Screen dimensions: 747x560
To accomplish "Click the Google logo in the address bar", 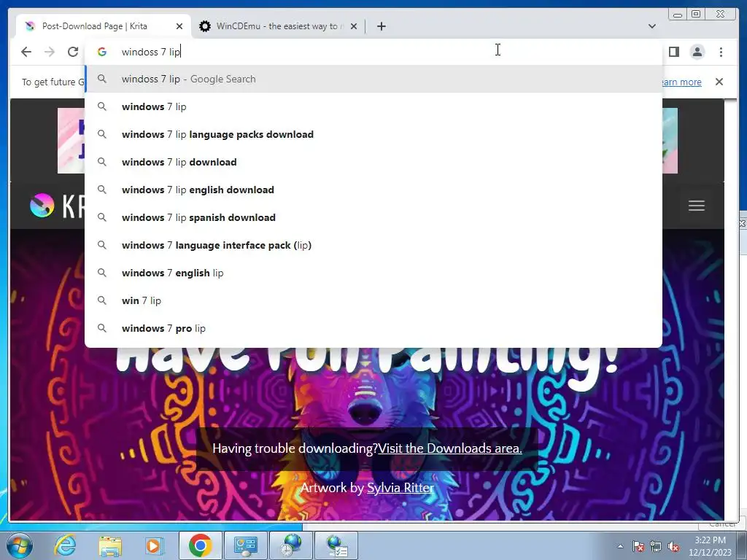I will click(102, 52).
